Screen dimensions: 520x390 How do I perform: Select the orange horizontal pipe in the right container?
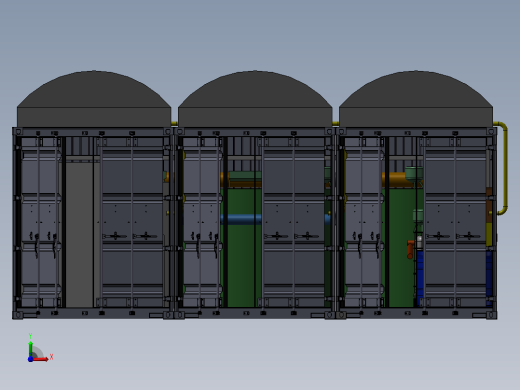[x=396, y=179]
